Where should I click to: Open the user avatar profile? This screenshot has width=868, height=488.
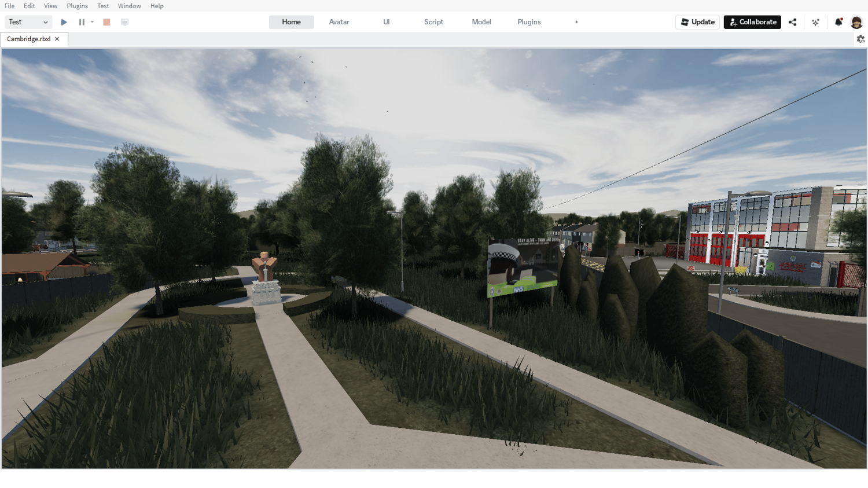pyautogui.click(x=856, y=22)
